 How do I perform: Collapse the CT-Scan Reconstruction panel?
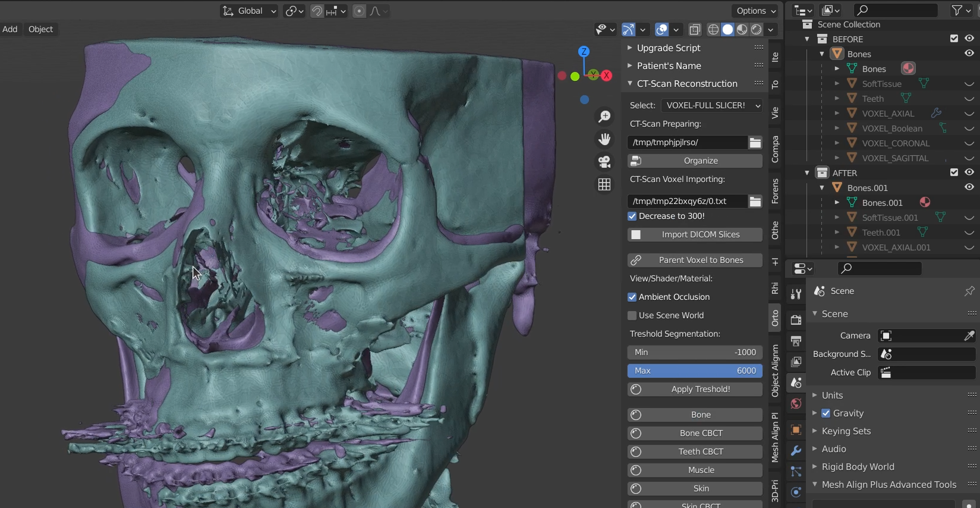pos(630,83)
